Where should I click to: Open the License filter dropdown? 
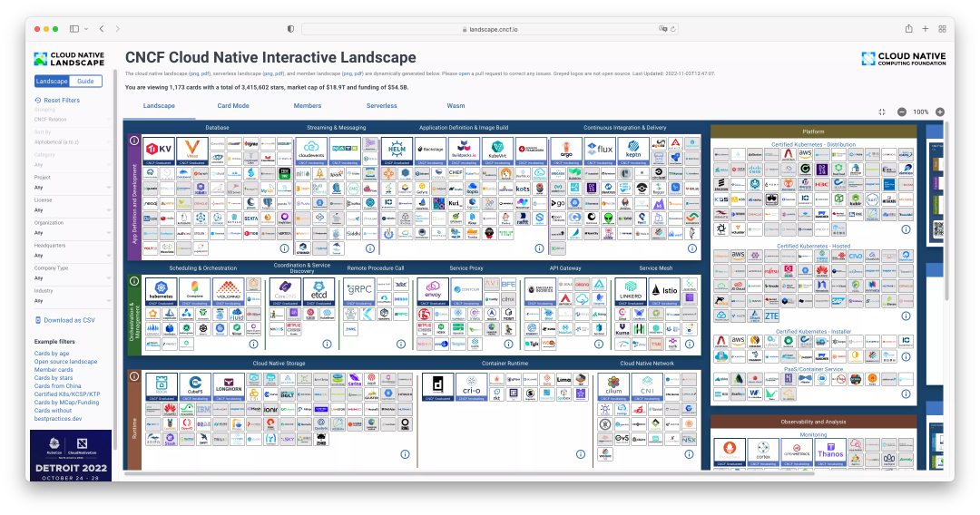[73, 210]
